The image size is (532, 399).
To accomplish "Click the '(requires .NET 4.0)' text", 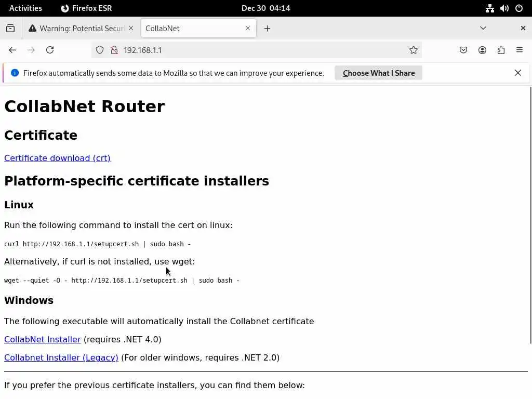I will point(123,339).
